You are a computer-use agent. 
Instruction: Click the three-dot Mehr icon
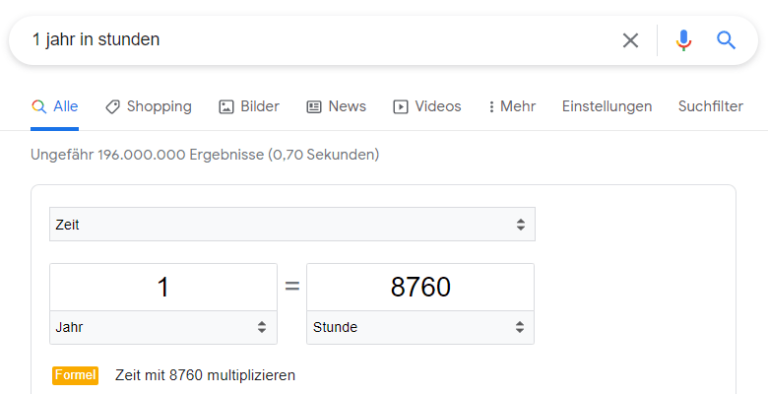click(x=491, y=106)
